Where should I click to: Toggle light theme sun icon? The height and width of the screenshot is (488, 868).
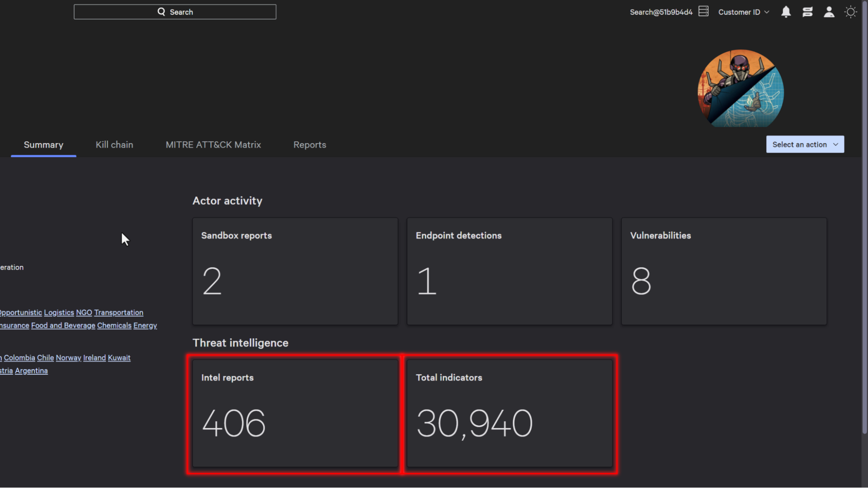tap(850, 12)
